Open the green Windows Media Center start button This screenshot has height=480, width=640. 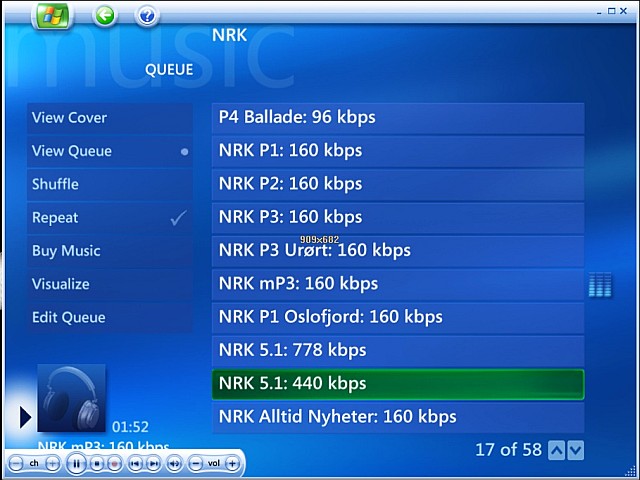click(x=52, y=16)
